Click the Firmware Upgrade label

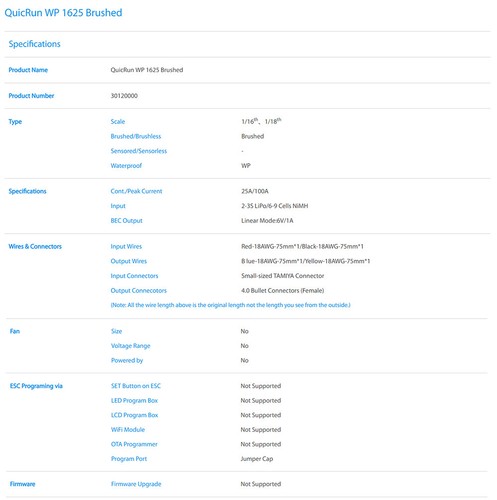tap(136, 484)
